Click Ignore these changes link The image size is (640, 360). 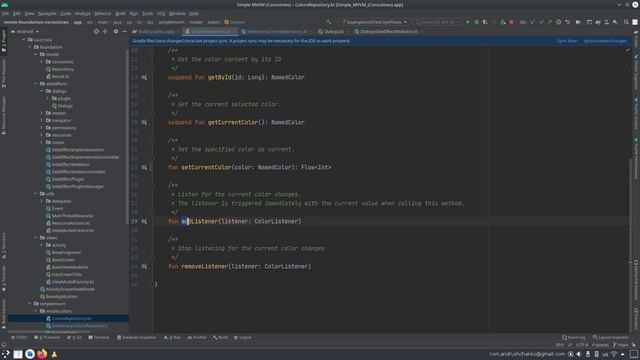(605, 41)
